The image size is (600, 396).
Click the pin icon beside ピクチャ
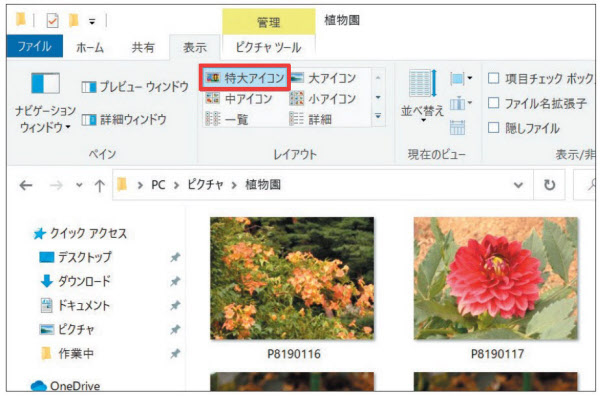click(175, 329)
